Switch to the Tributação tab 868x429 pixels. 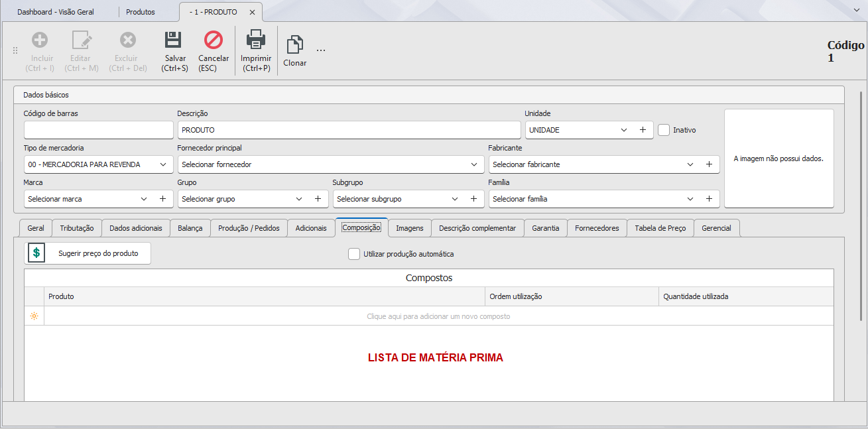pyautogui.click(x=77, y=228)
